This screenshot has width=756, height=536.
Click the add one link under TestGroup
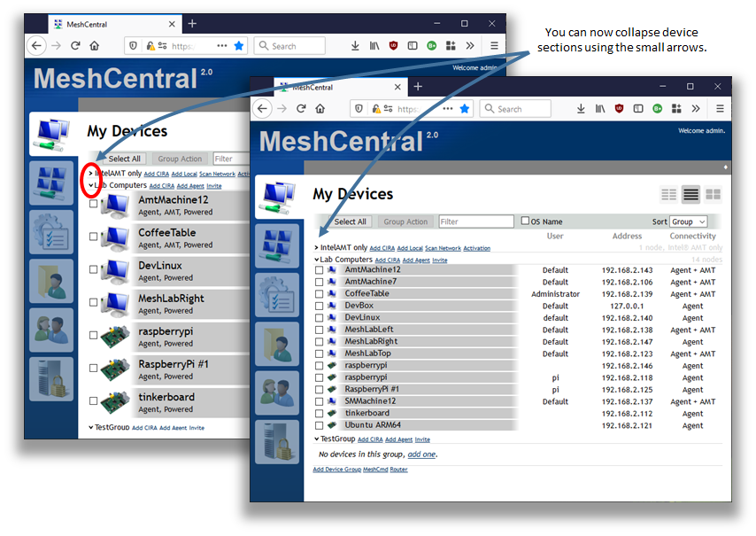(421, 453)
